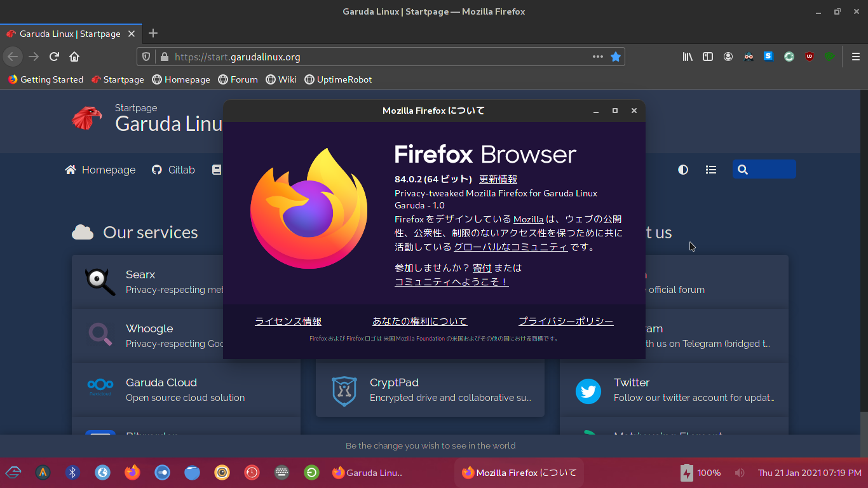Click the padlock site security icon

click(164, 57)
